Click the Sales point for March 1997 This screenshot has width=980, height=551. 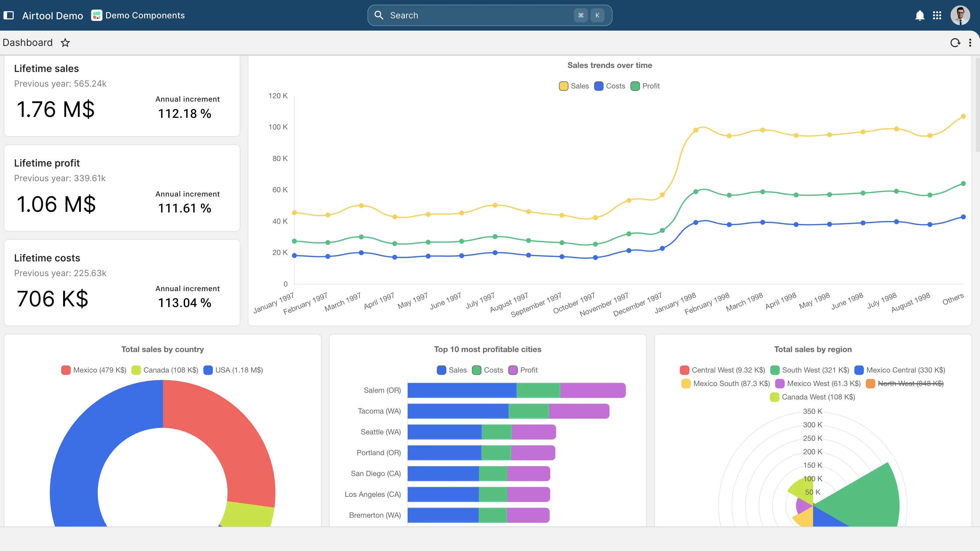click(x=361, y=205)
